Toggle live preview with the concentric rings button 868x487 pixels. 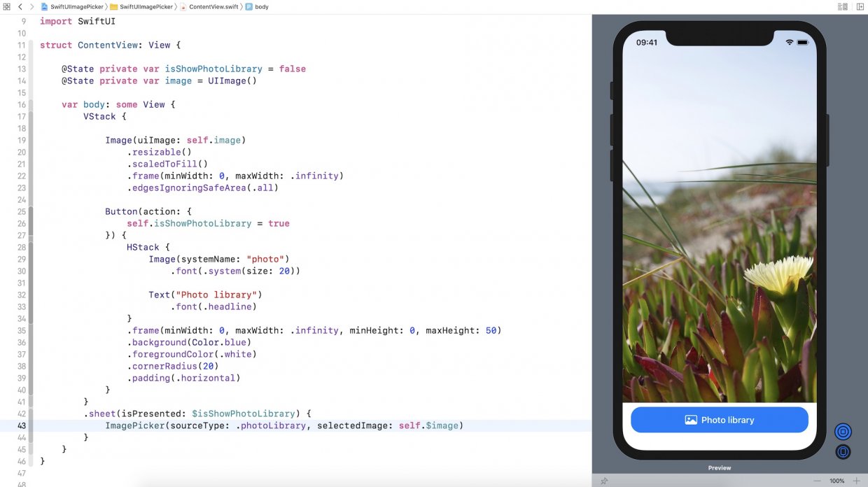coord(843,432)
